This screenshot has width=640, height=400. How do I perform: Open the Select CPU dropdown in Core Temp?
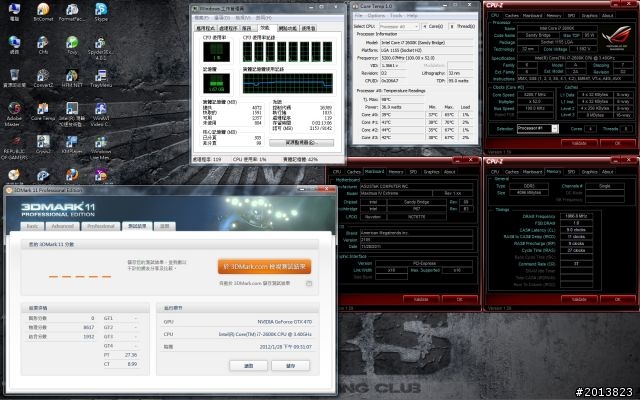(399, 26)
